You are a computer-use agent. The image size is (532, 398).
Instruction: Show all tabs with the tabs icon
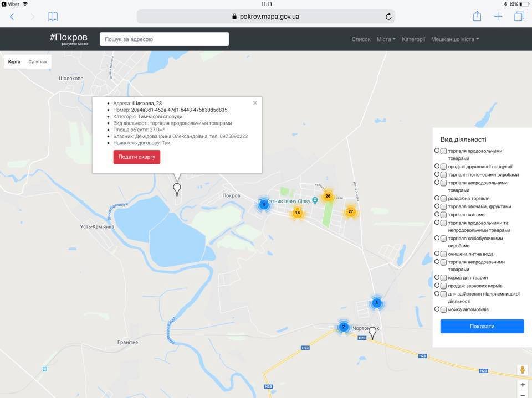[x=519, y=17]
